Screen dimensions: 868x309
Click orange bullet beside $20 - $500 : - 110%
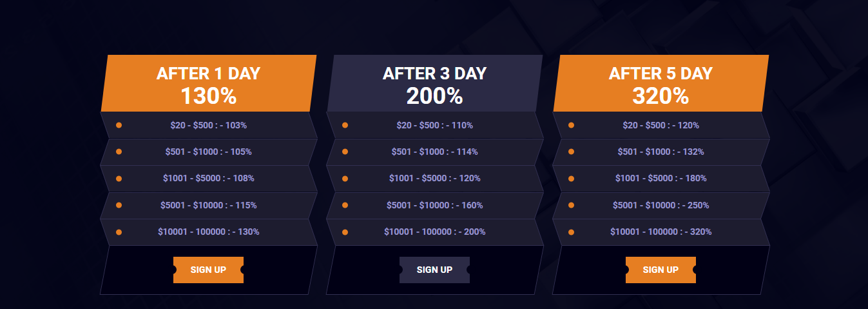pos(345,125)
